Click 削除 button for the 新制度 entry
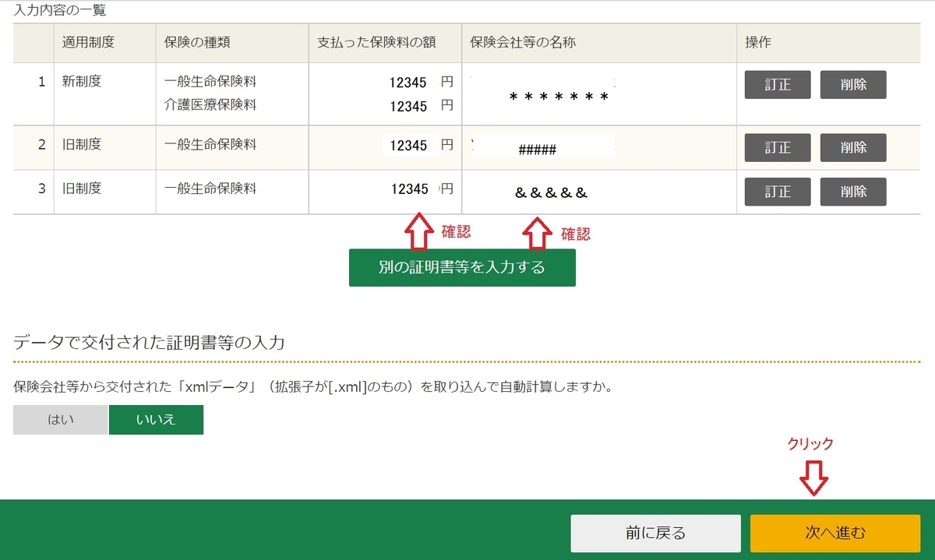The width and height of the screenshot is (935, 560). pyautogui.click(x=853, y=85)
